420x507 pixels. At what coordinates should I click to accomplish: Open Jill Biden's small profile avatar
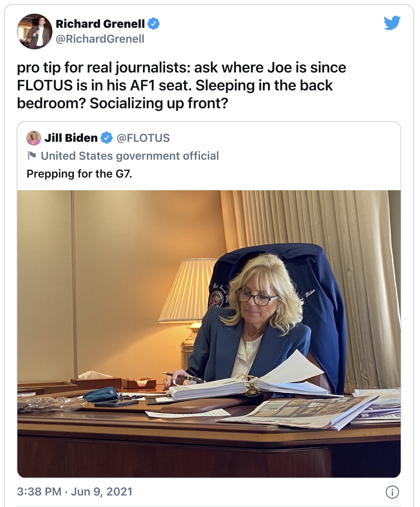(x=34, y=138)
